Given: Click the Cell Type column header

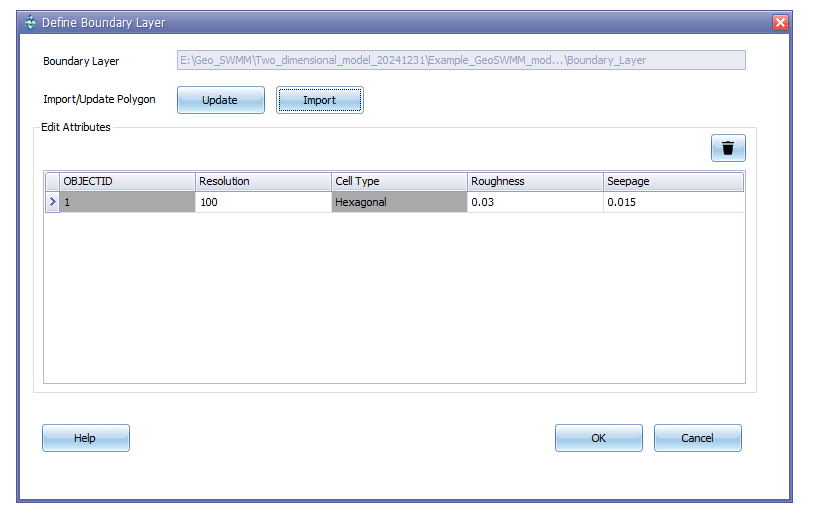Looking at the screenshot, I should [400, 182].
